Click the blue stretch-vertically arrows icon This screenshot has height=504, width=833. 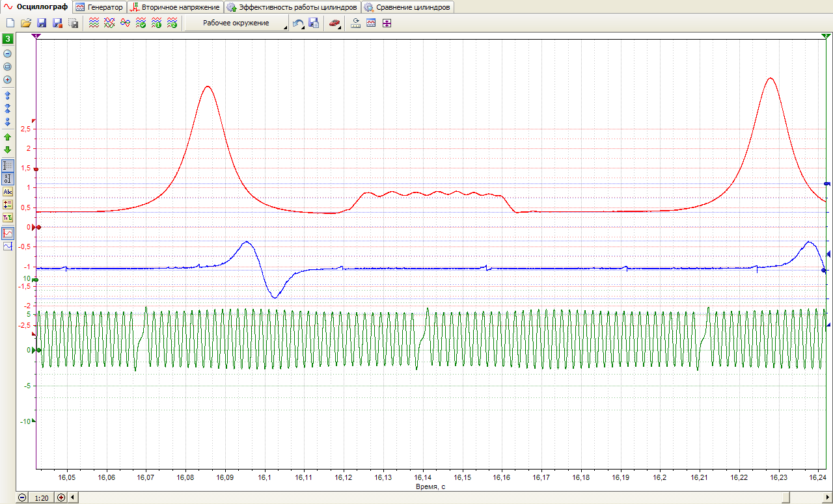coord(8,95)
